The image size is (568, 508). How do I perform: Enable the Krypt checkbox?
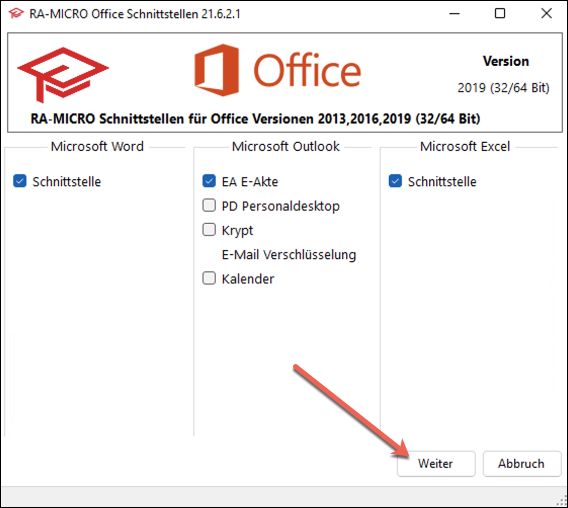click(209, 229)
